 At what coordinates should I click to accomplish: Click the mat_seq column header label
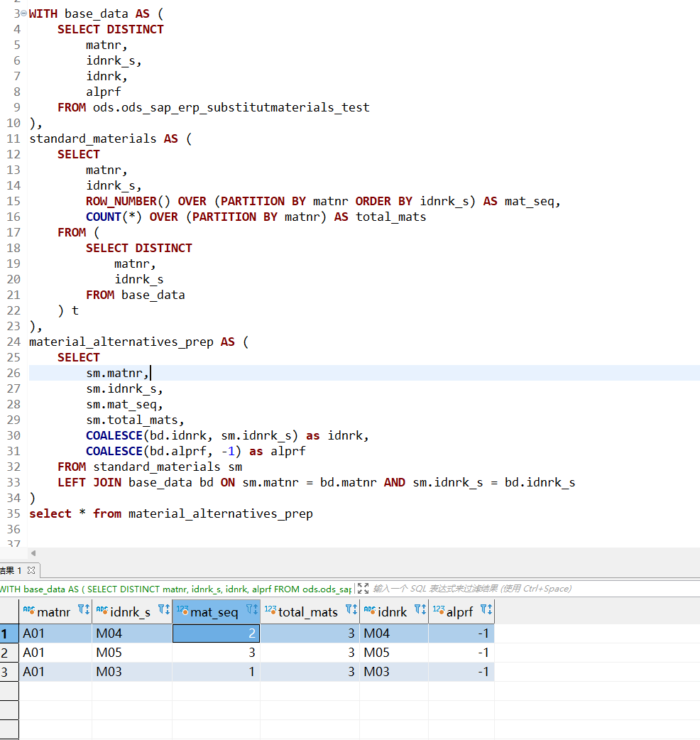click(x=214, y=611)
